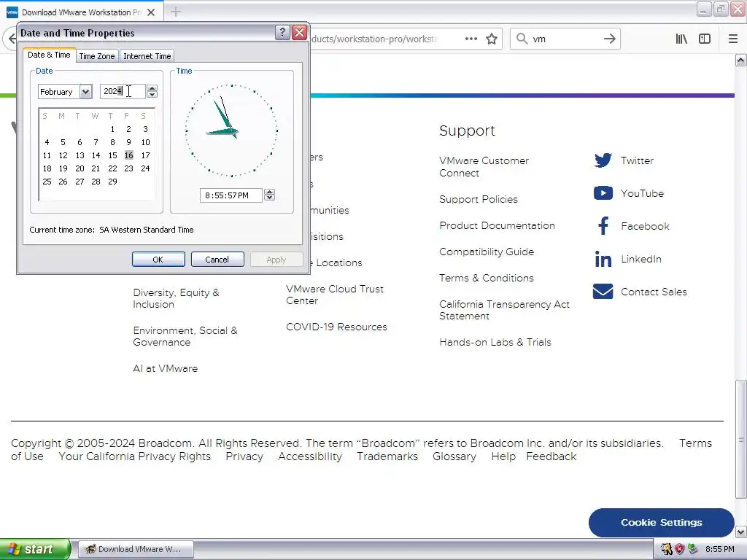This screenshot has width=747, height=560.
Task: Click the Windows start button
Action: point(35,549)
